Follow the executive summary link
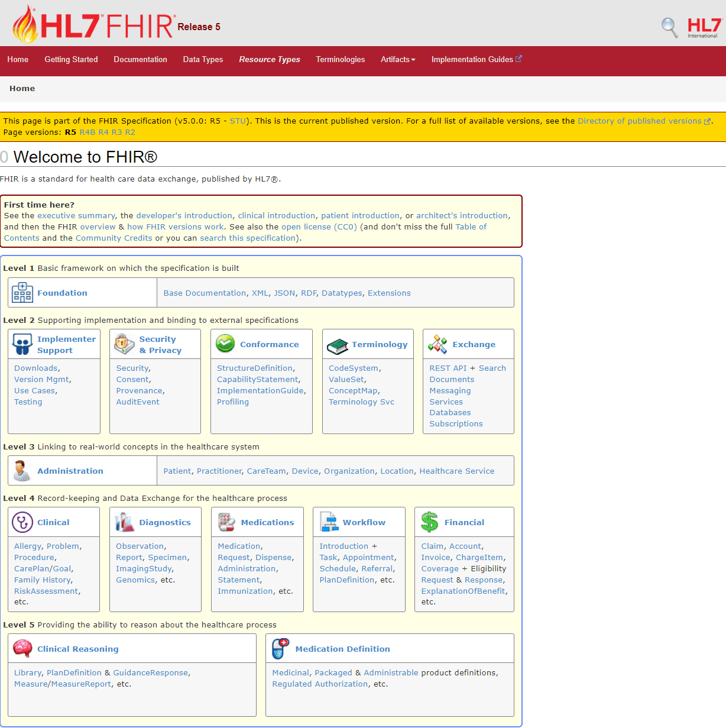The image size is (726, 728). [76, 216]
